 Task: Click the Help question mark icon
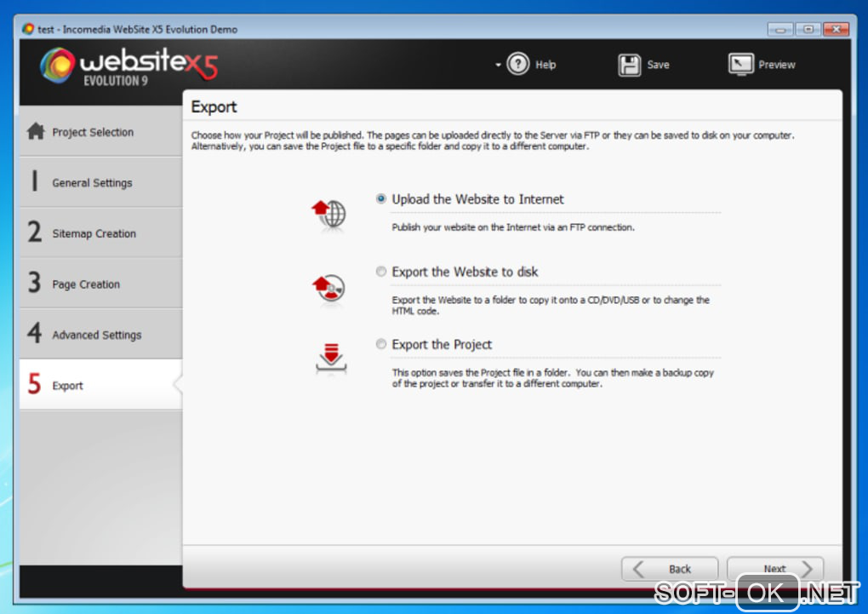pos(518,64)
